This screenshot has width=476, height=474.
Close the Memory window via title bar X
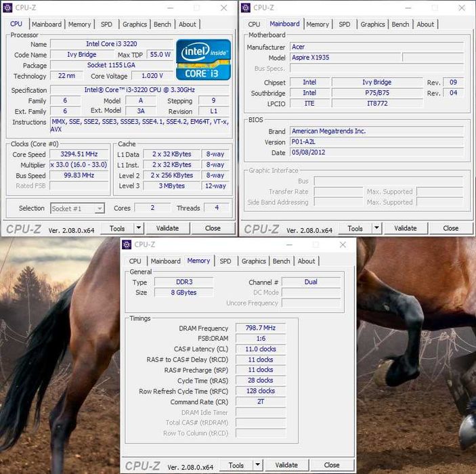point(343,244)
